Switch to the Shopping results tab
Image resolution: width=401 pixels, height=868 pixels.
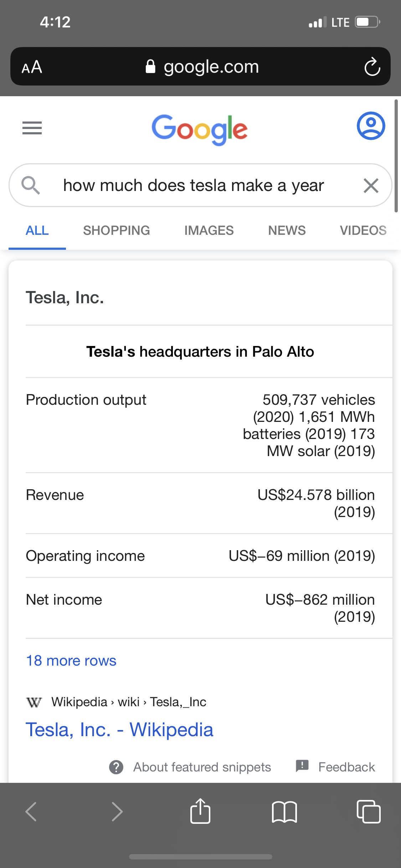click(117, 231)
